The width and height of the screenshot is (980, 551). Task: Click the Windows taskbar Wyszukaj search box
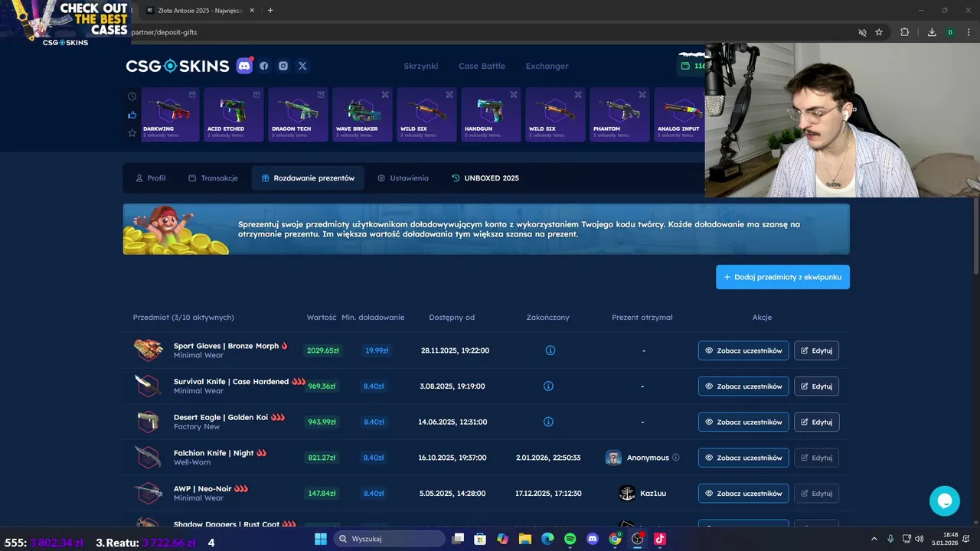(x=389, y=539)
